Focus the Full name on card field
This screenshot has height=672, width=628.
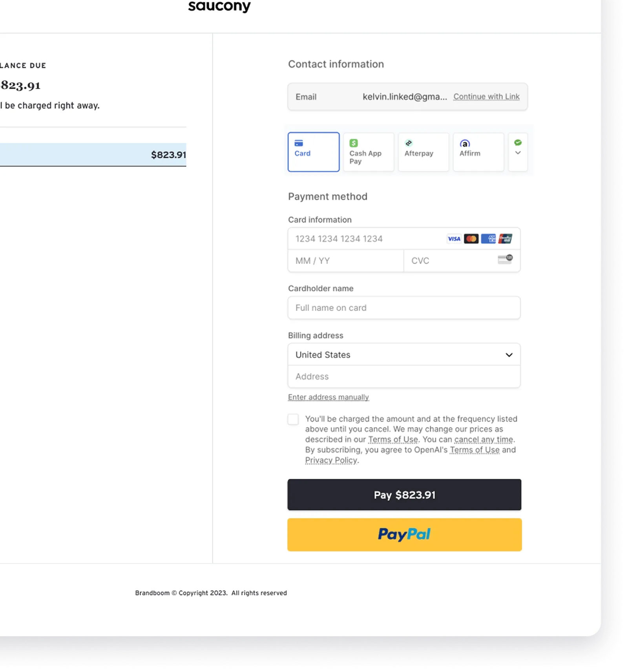[404, 308]
